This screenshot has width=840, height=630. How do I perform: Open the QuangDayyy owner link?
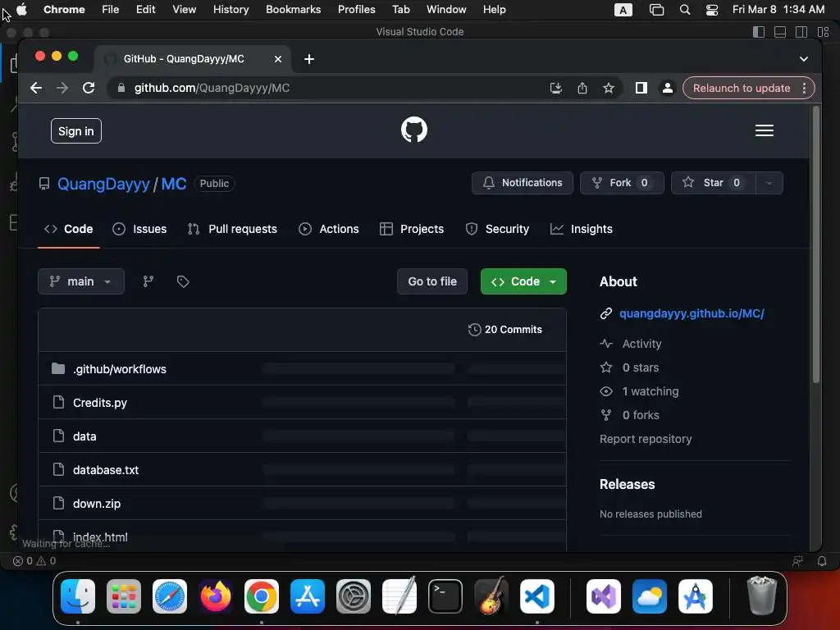pyautogui.click(x=103, y=184)
